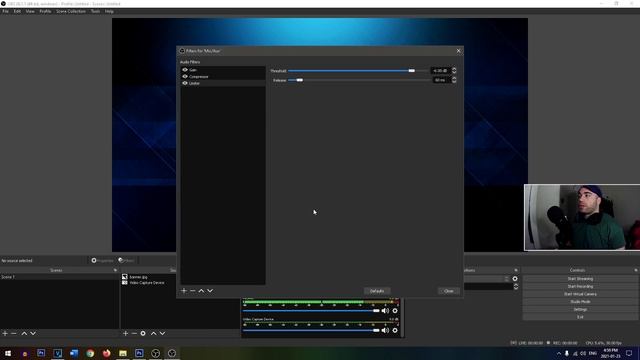
Task: Move selected filter up in Filters dialog
Action: point(201,291)
